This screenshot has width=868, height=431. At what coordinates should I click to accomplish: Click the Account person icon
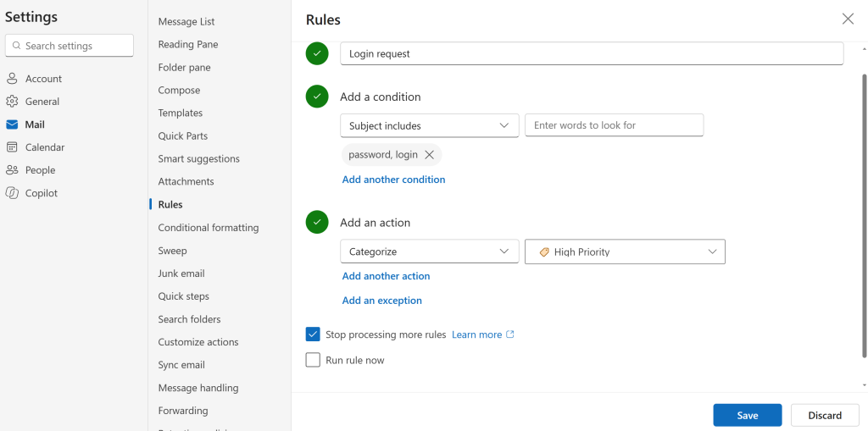tap(12, 79)
